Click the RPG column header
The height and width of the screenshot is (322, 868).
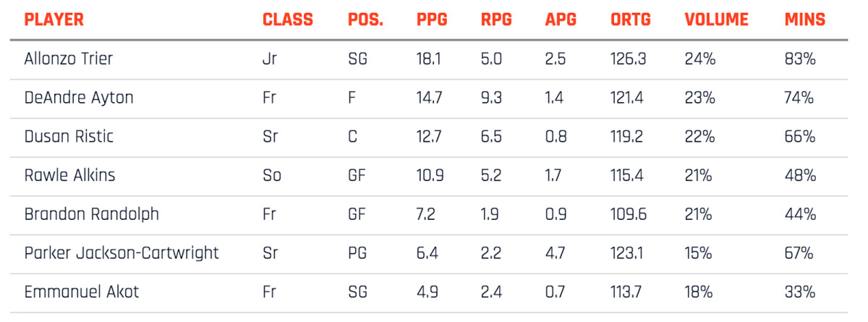tap(496, 20)
